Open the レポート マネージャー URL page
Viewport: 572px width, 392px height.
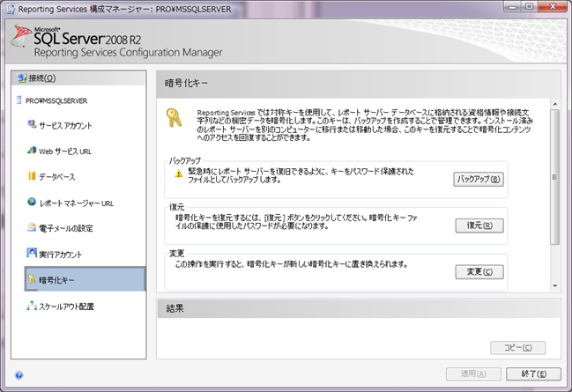pyautogui.click(x=77, y=203)
